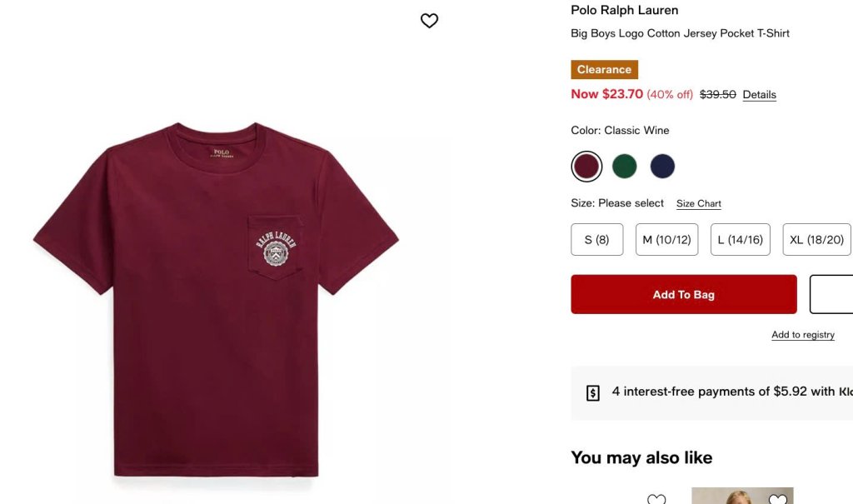Pick the navy blue color swatch
Screen dimensions: 853x504
click(662, 167)
